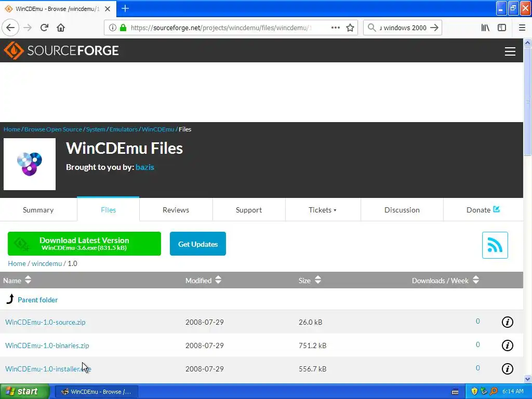The width and height of the screenshot is (532, 399).
Task: Click the Donate external link icon
Action: [496, 209]
